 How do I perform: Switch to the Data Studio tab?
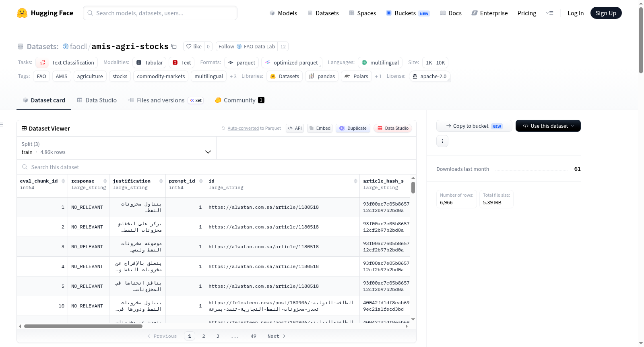tap(97, 100)
